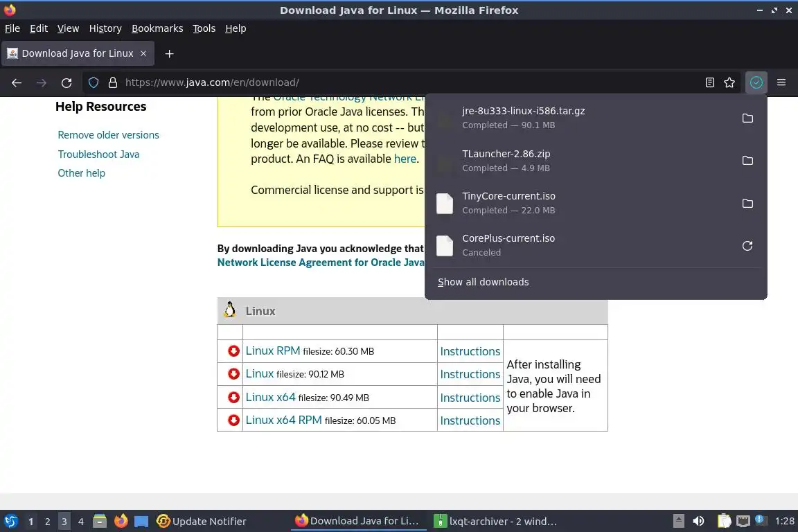798x532 pixels.
Task: Open the File menu
Action: tap(12, 28)
